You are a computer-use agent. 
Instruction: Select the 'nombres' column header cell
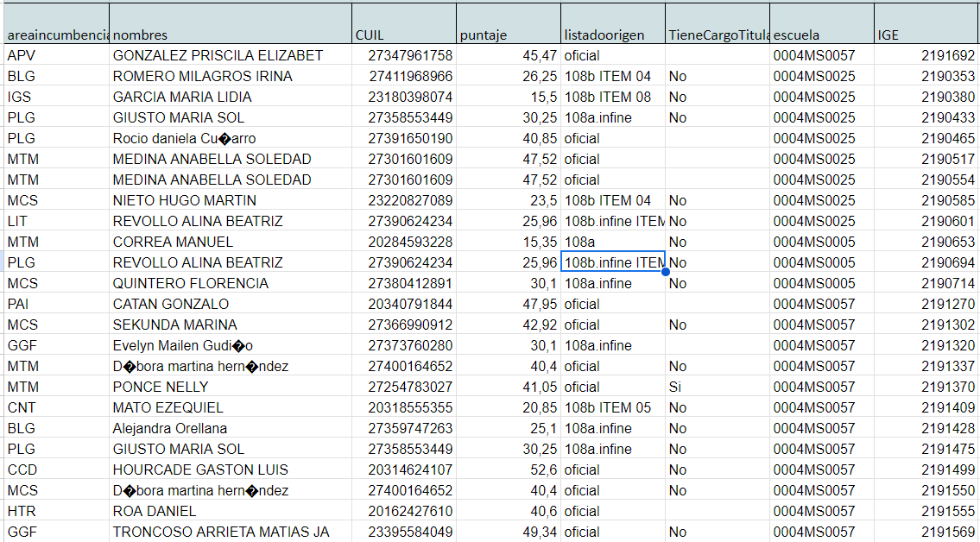231,35
